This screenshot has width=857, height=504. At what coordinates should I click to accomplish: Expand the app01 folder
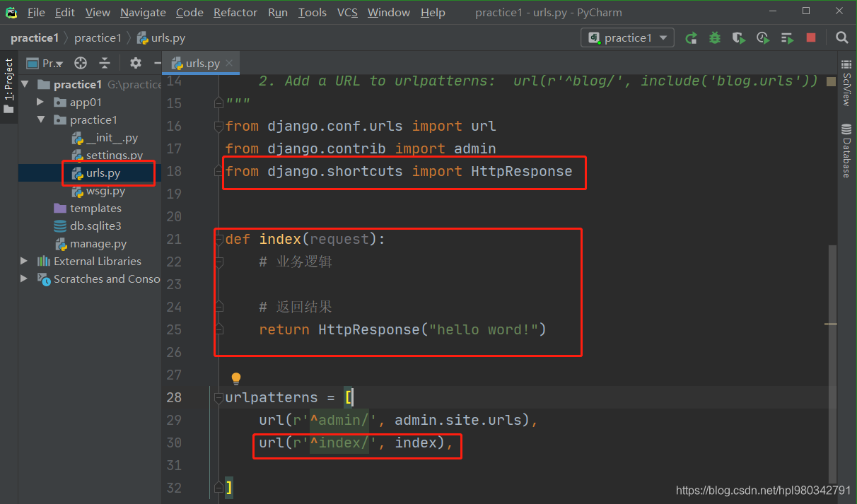point(41,102)
